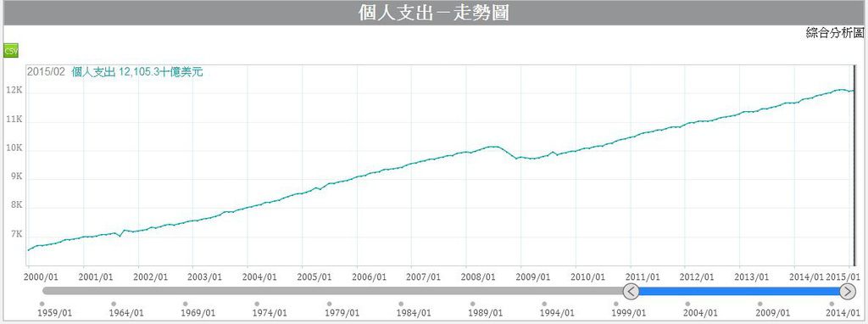Click the 2002/01 x-axis label
This screenshot has width=868, height=324.
click(150, 277)
